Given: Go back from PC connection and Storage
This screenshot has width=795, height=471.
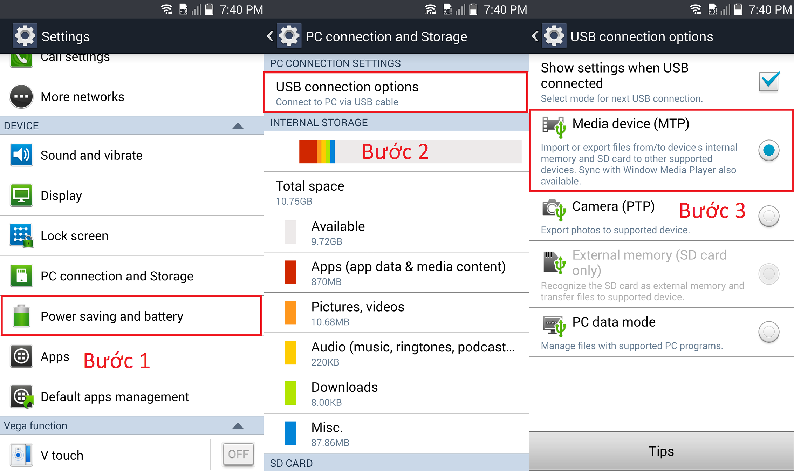Looking at the screenshot, I should click(x=272, y=36).
